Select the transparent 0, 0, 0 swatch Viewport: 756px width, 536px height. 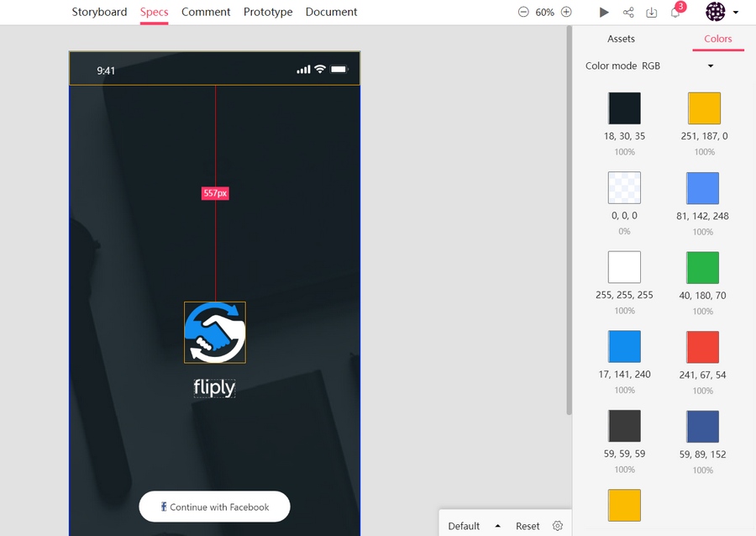(624, 187)
